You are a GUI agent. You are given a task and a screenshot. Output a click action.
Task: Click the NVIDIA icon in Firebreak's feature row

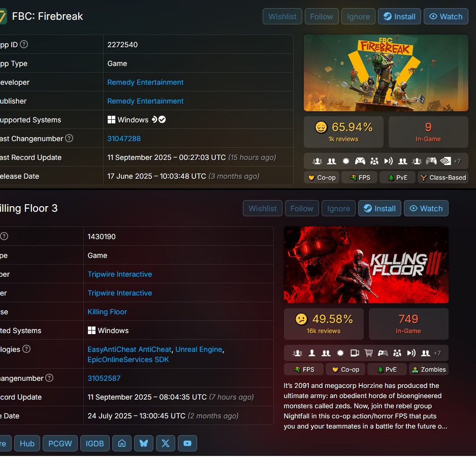(446, 161)
